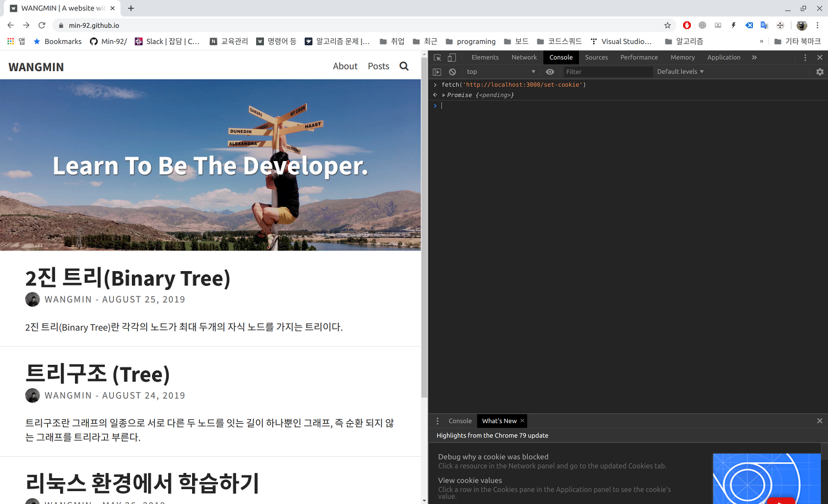Select the drawer Console tab
This screenshot has width=828, height=504.
pos(460,421)
